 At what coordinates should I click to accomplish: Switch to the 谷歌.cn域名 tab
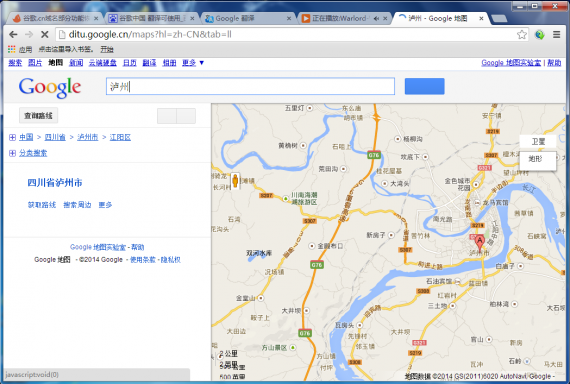[55, 18]
